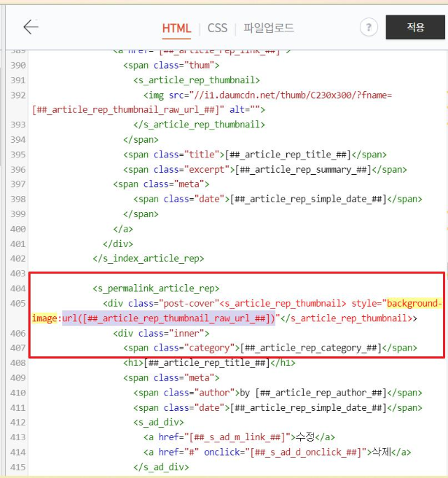The image size is (448, 478).
Task: Click the </s_ad_div> closing tag
Action: [x=161, y=467]
